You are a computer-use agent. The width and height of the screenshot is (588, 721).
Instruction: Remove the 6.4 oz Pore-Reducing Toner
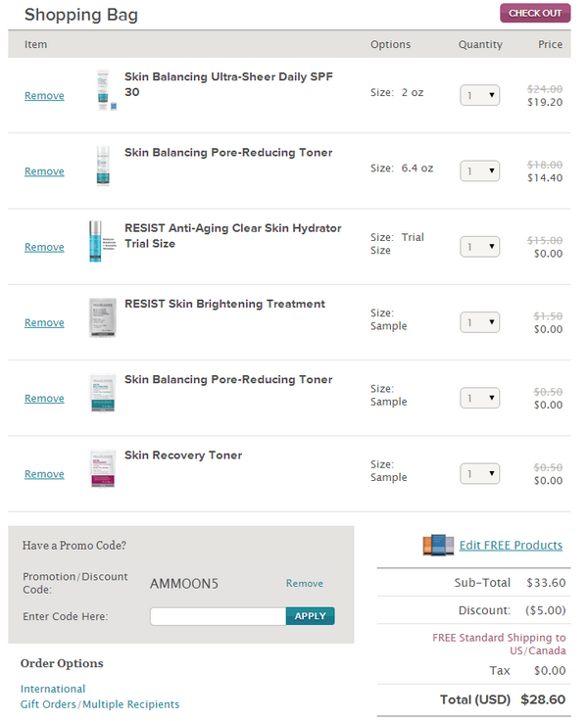pos(44,171)
